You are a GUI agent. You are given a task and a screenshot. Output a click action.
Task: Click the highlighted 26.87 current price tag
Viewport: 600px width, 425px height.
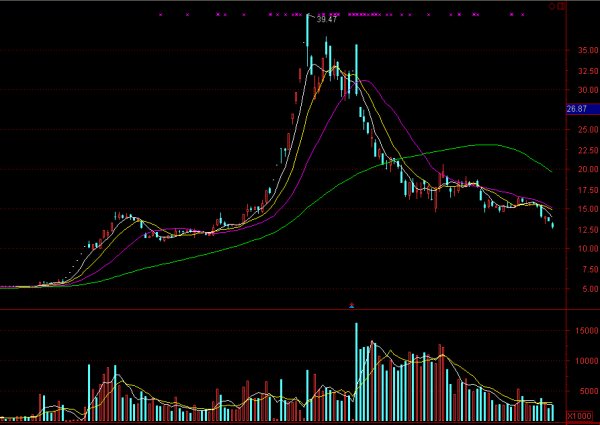576,108
